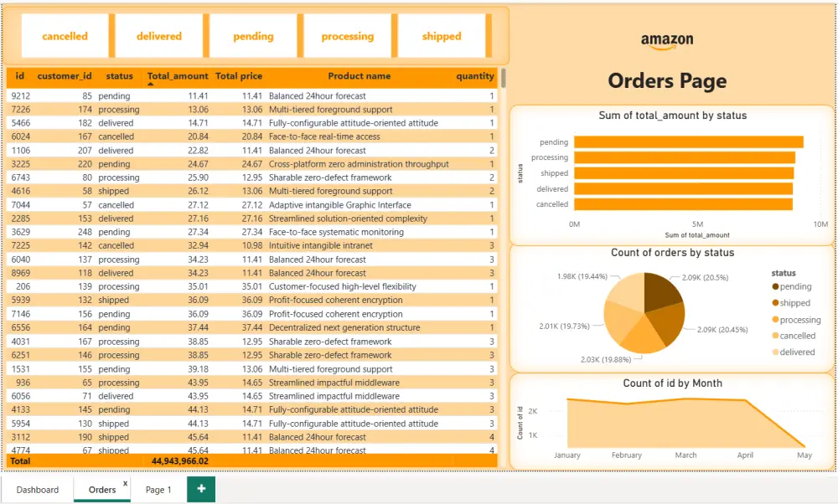This screenshot has height=504, width=838.
Task: Open the Page 1 tab
Action: (x=158, y=489)
